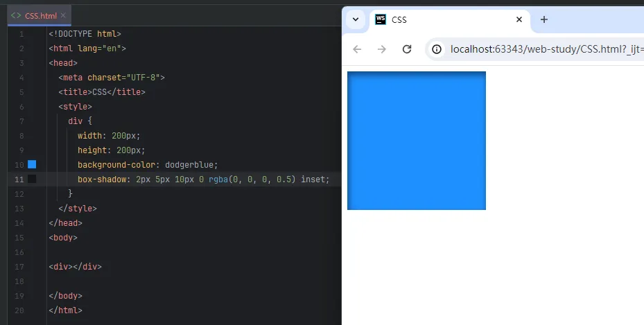Open the dodgerblue color swatch in the gutter

pyautogui.click(x=32, y=165)
